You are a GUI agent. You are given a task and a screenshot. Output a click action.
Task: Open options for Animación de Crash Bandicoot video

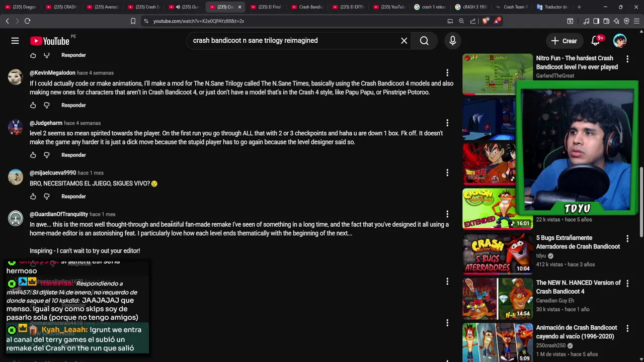(627, 328)
